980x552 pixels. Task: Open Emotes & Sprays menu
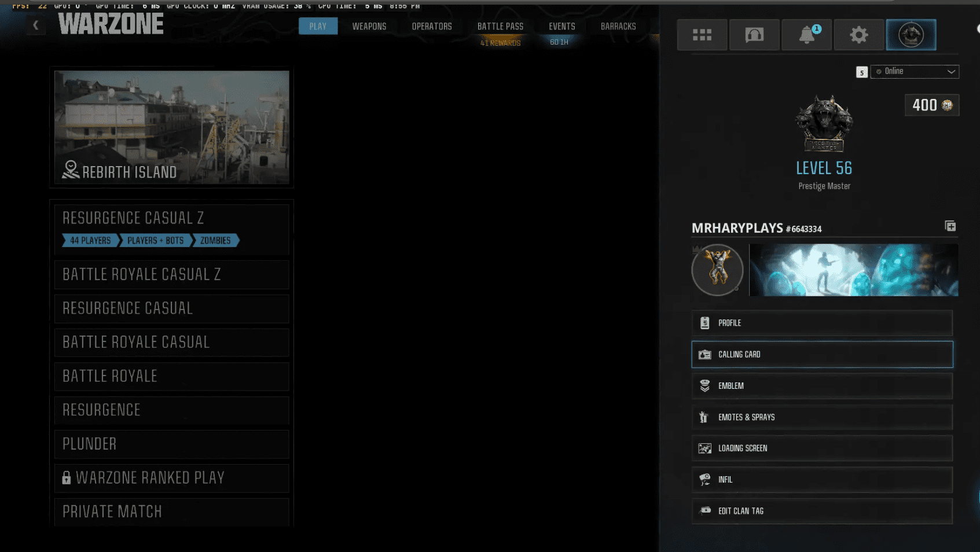[821, 417]
